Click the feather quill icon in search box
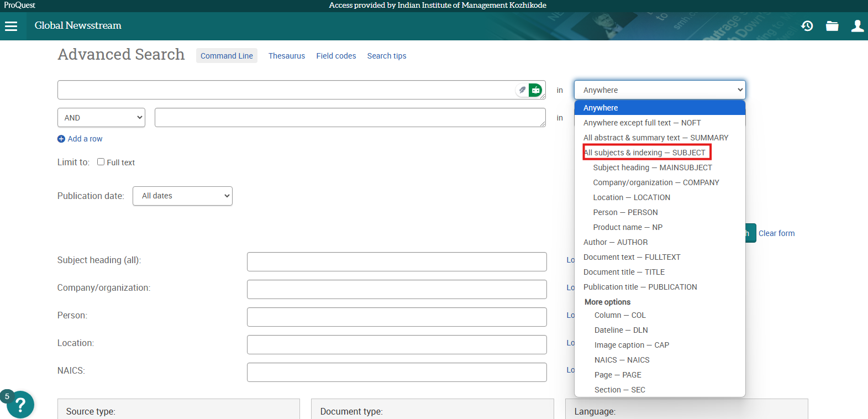Viewport: 868px width, 419px height. click(522, 90)
